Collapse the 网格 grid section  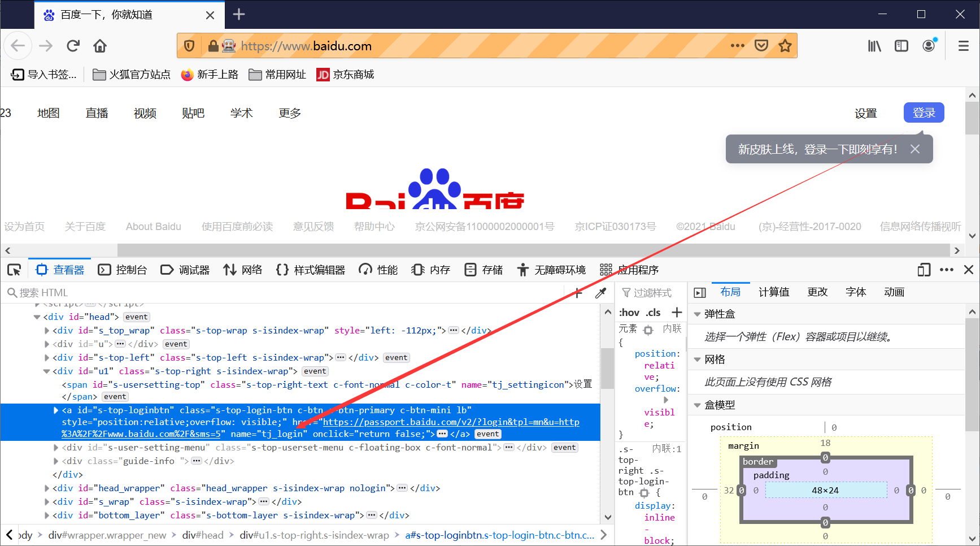[697, 359]
